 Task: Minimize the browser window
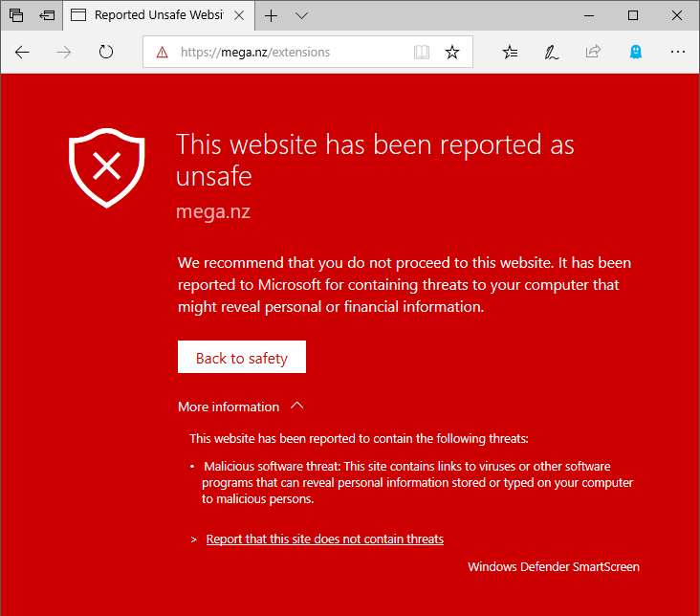click(589, 15)
